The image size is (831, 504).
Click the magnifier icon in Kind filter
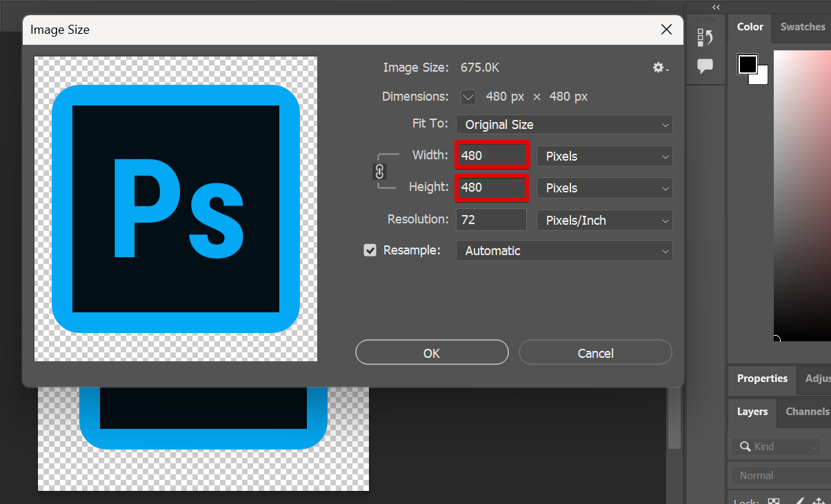[745, 447]
